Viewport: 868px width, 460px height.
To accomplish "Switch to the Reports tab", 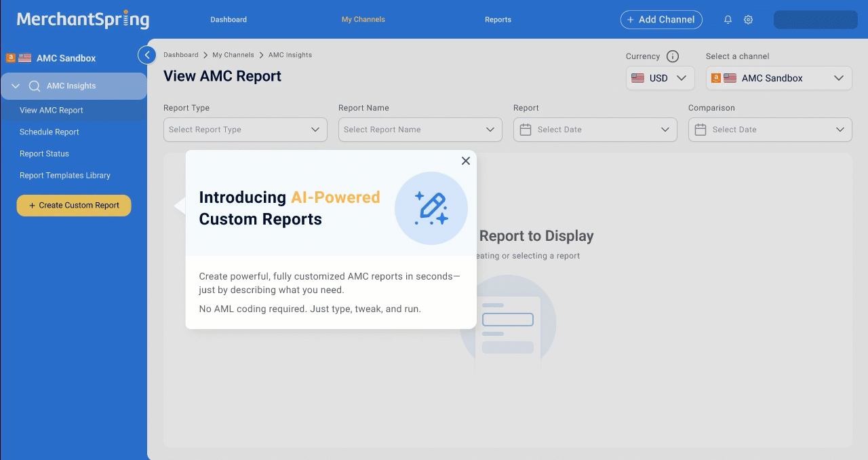I will coord(498,20).
